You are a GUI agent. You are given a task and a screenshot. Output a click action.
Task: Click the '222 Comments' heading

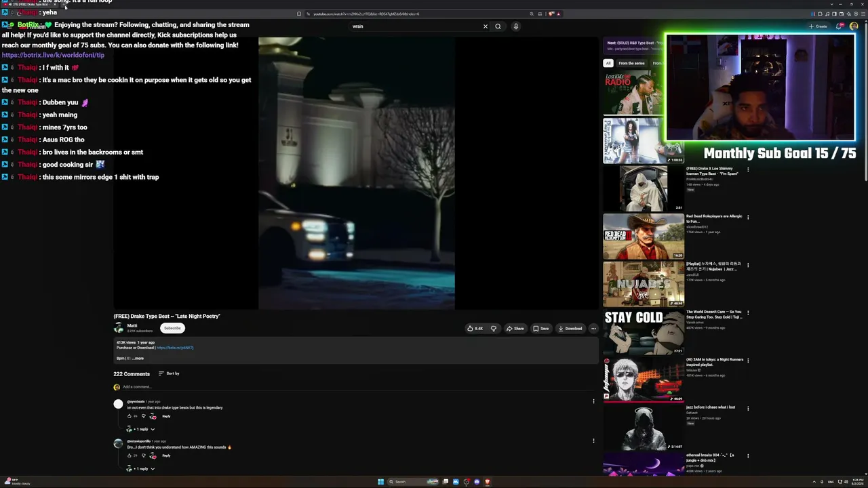click(x=132, y=374)
